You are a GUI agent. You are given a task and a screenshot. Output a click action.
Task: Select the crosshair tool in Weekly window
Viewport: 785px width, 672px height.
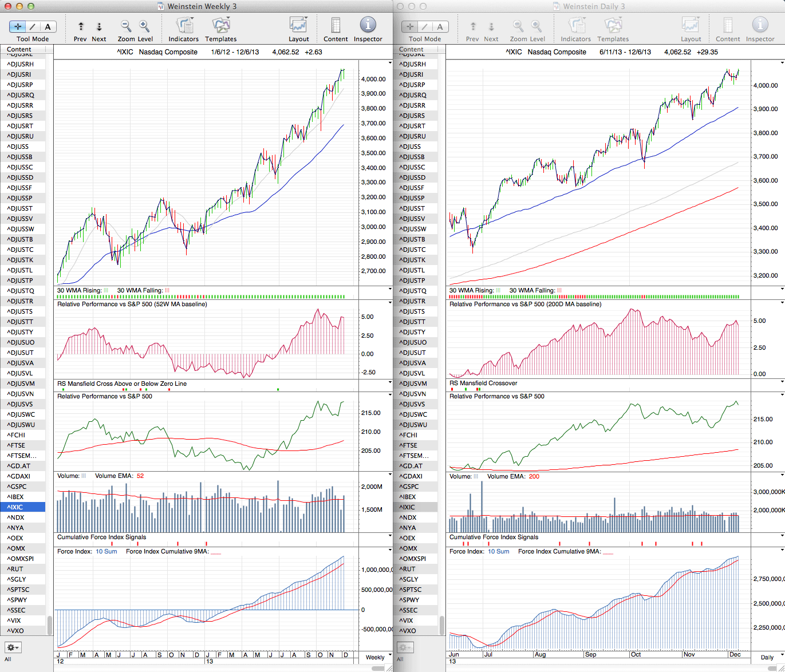pos(18,26)
